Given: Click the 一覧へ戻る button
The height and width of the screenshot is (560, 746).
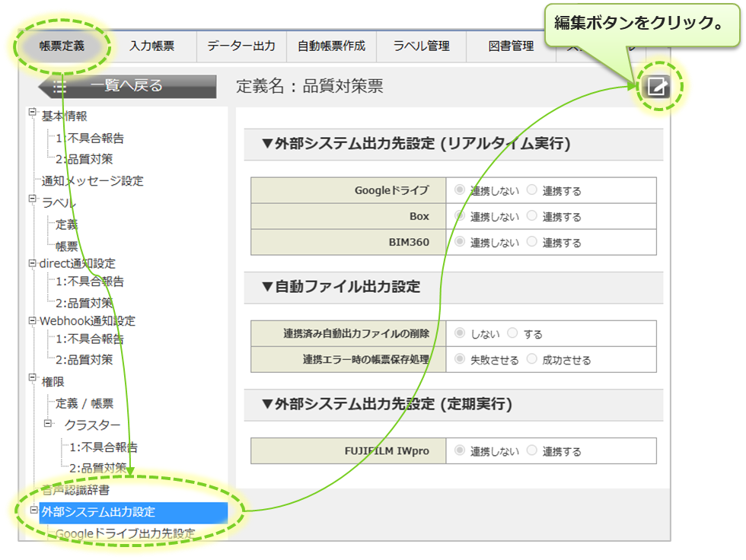Looking at the screenshot, I should pyautogui.click(x=126, y=86).
